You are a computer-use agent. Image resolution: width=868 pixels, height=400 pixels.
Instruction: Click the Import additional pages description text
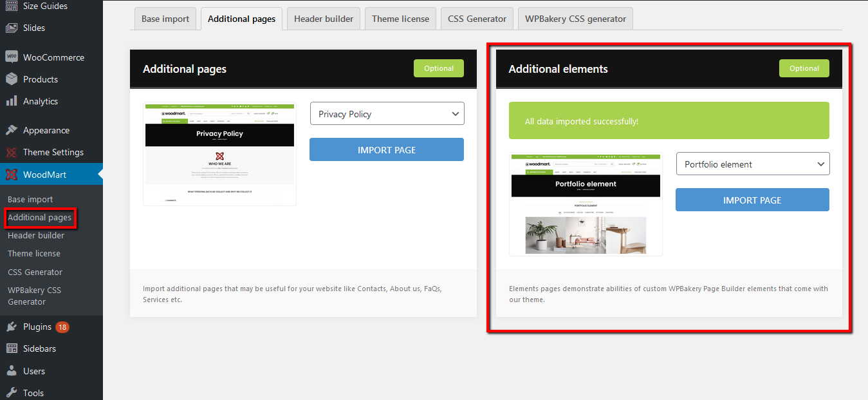[x=292, y=294]
